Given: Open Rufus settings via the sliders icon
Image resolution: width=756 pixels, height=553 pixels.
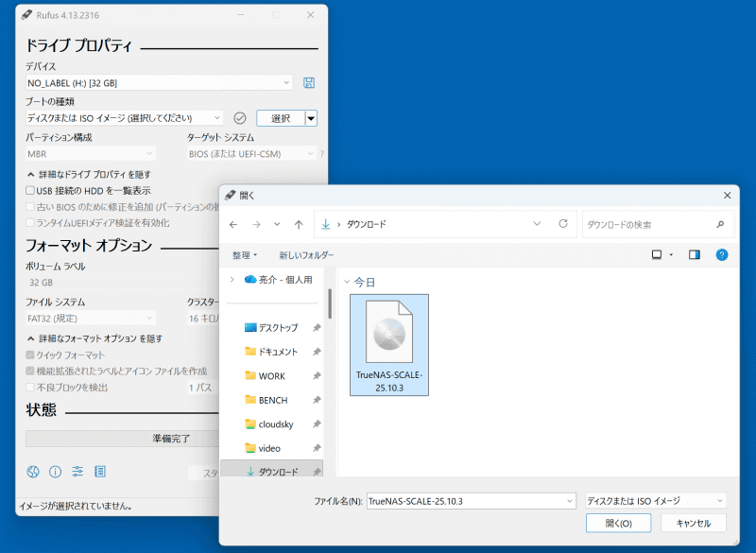Looking at the screenshot, I should (77, 471).
